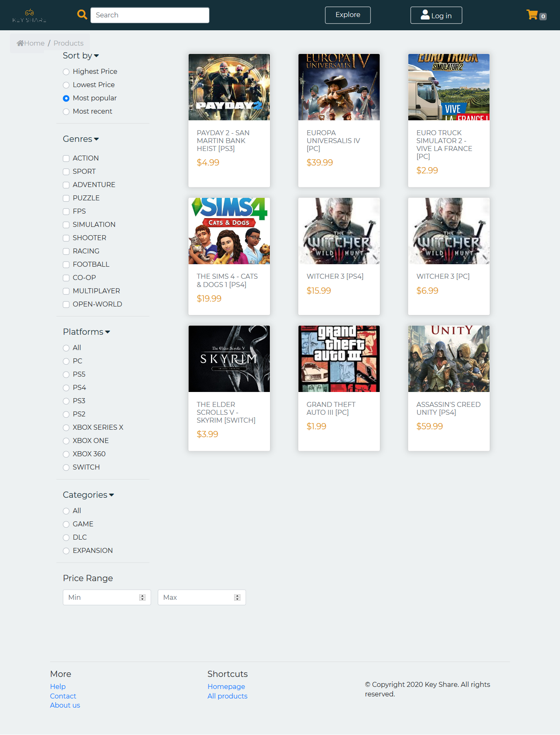This screenshot has height=735, width=560.
Task: Check the PUZZLE genre
Action: click(x=66, y=198)
